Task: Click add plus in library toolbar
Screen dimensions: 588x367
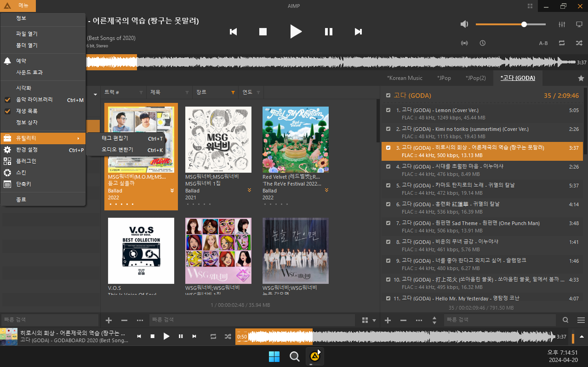Action: (x=108, y=320)
